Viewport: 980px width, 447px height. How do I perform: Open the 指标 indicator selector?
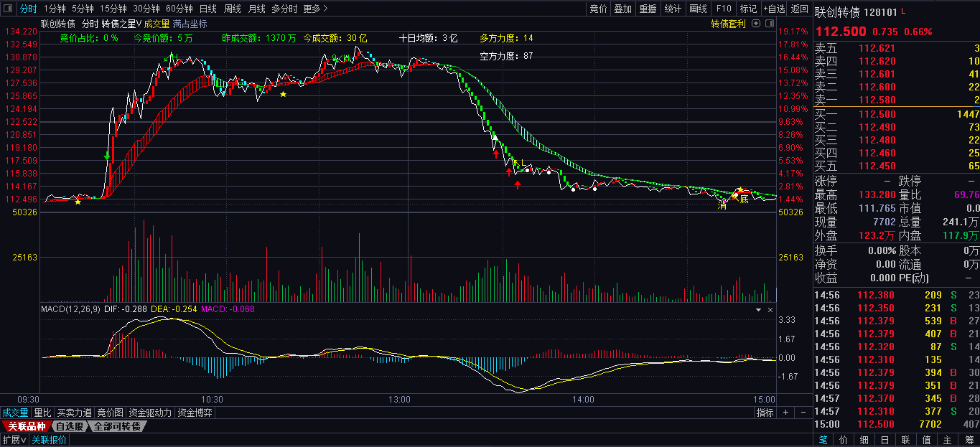tap(765, 413)
